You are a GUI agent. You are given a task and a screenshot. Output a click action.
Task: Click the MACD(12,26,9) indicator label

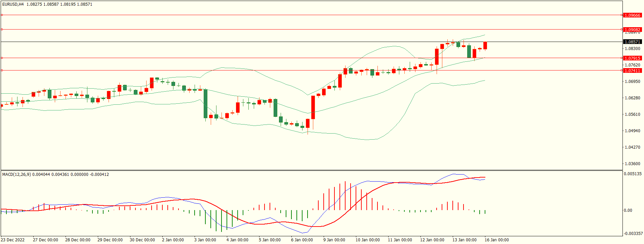click(x=16, y=175)
